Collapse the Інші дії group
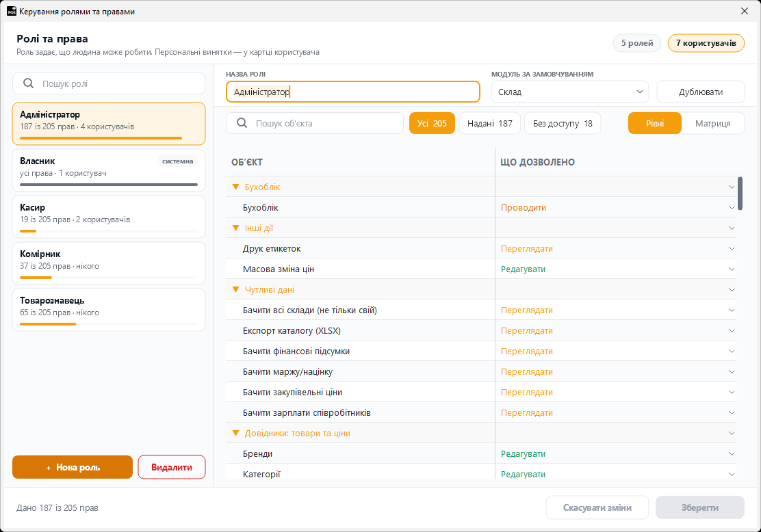Viewport: 761px width, 532px height. [x=236, y=228]
